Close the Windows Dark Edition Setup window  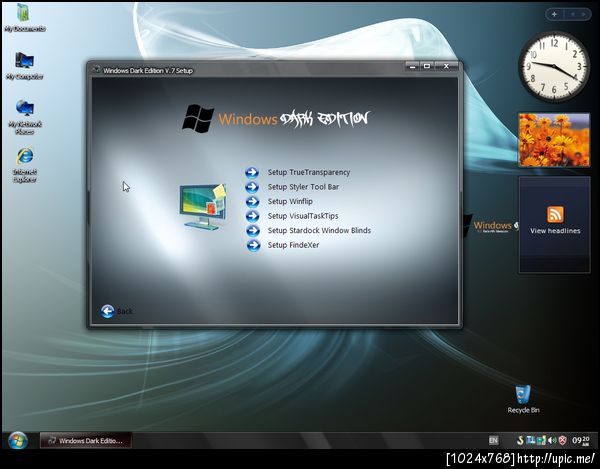(x=446, y=66)
